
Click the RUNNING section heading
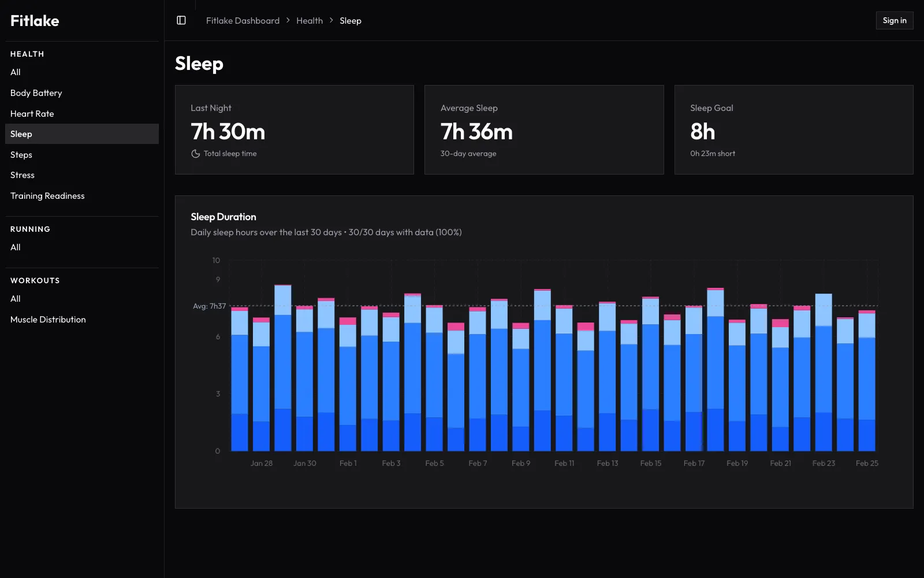30,229
